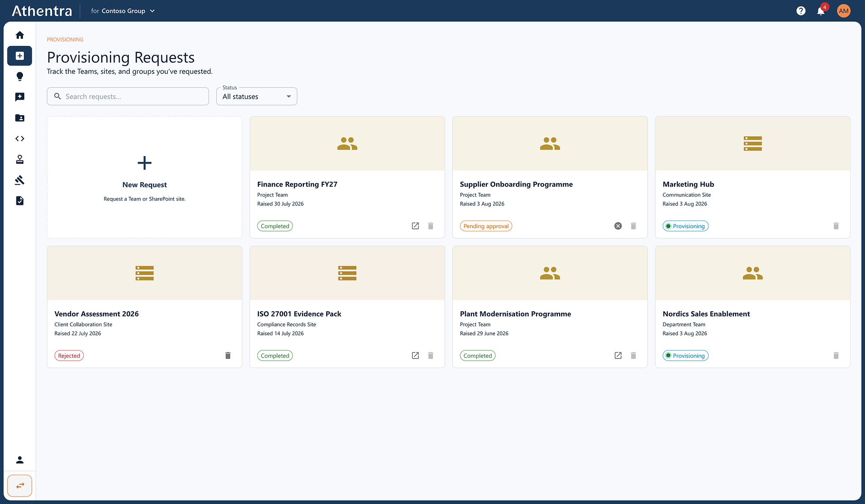865x504 pixels.
Task: Open Finance Reporting FY27 in new window
Action: pos(415,226)
